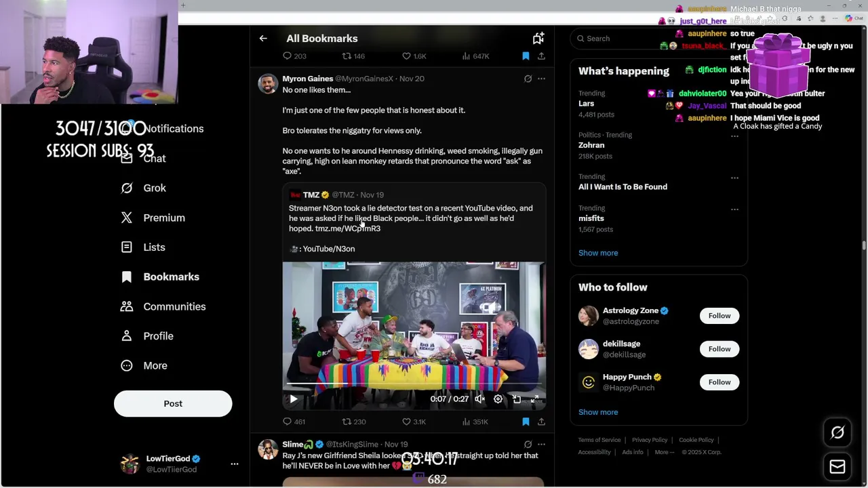Toggle picture-in-picture on the video

[517, 399]
